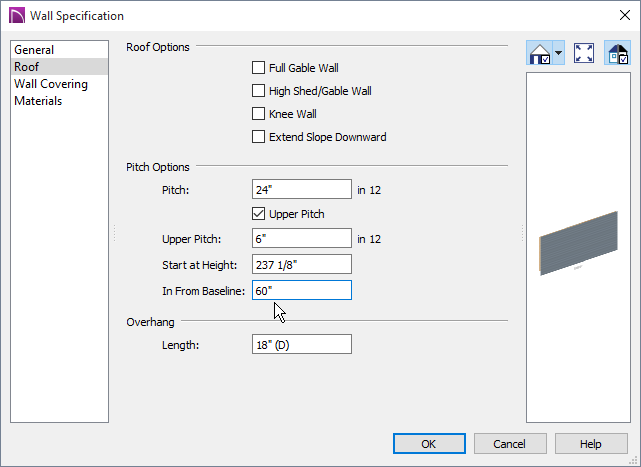Click the Pitch input field
The height and width of the screenshot is (467, 641).
pos(302,189)
